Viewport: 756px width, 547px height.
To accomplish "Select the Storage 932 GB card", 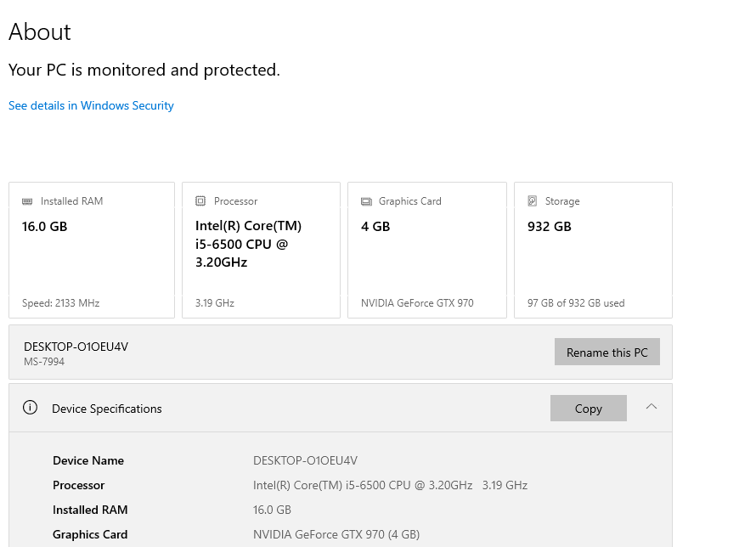I will [x=593, y=250].
